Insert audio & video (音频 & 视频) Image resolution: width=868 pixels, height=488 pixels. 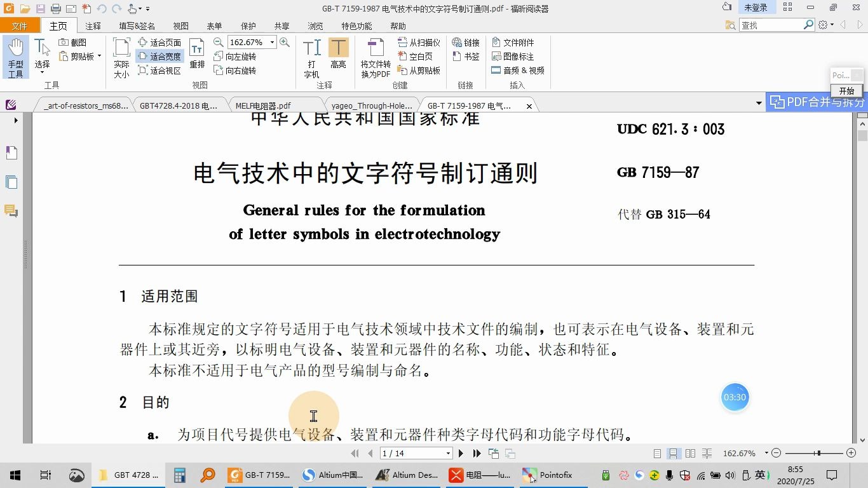coord(518,71)
